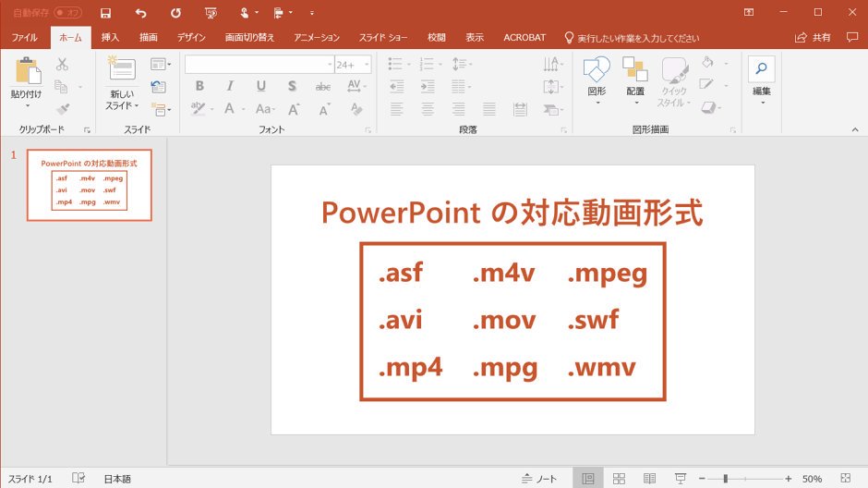Start Slide Show from status bar

(x=681, y=478)
